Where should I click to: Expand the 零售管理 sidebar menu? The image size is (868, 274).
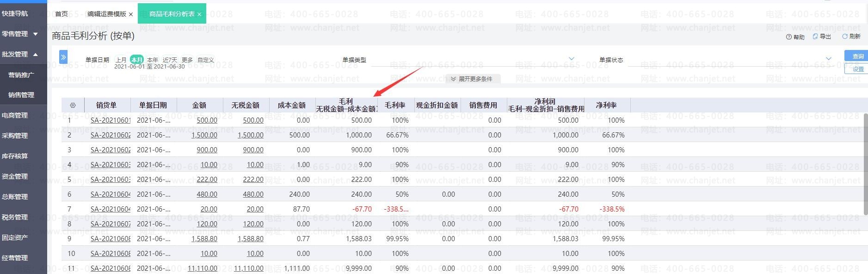pyautogui.click(x=23, y=34)
